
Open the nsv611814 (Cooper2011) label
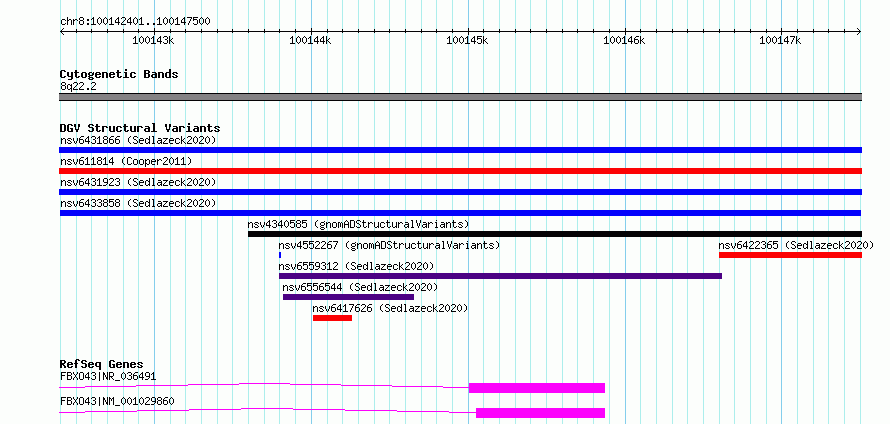click(x=126, y=161)
